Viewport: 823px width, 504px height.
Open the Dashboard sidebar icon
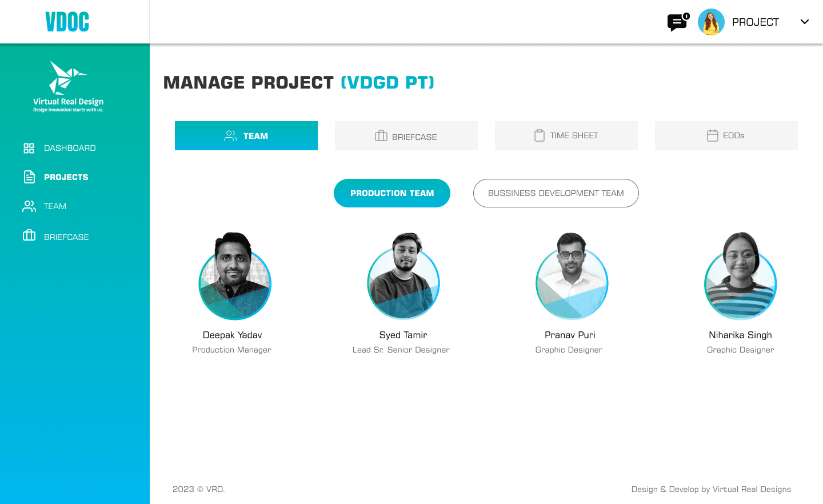(x=29, y=147)
